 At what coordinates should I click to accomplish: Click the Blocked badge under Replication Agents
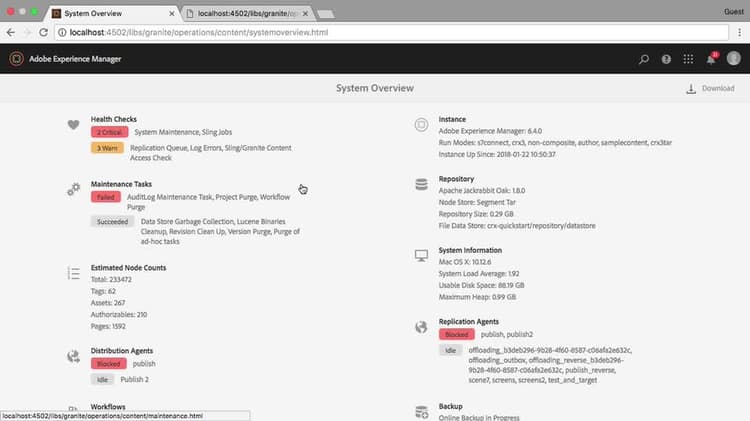coord(457,334)
